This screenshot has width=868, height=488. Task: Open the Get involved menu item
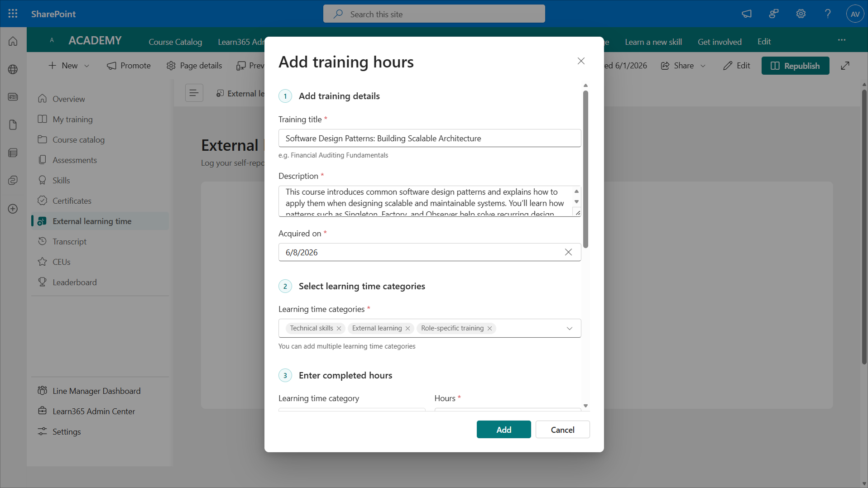pos(719,42)
